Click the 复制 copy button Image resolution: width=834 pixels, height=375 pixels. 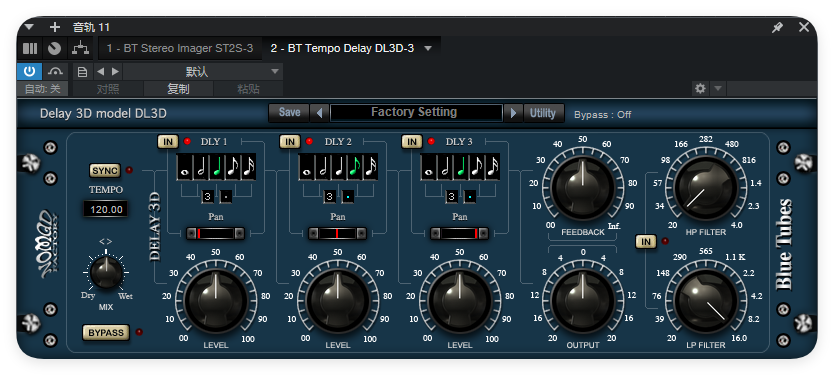click(178, 89)
